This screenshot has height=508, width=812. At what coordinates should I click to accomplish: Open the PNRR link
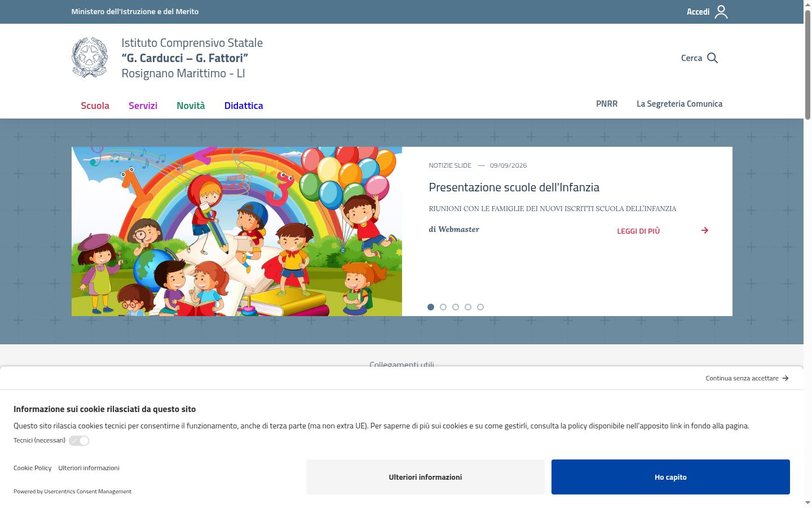point(607,104)
